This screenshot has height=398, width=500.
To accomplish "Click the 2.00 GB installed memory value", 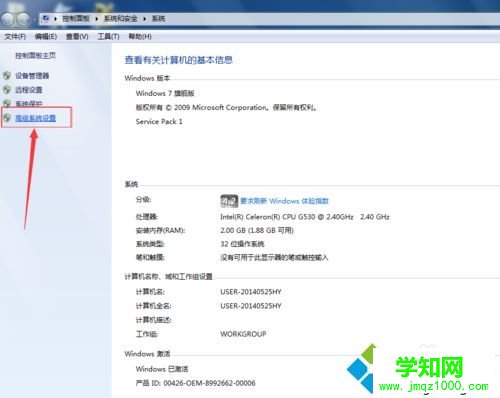I will (257, 230).
